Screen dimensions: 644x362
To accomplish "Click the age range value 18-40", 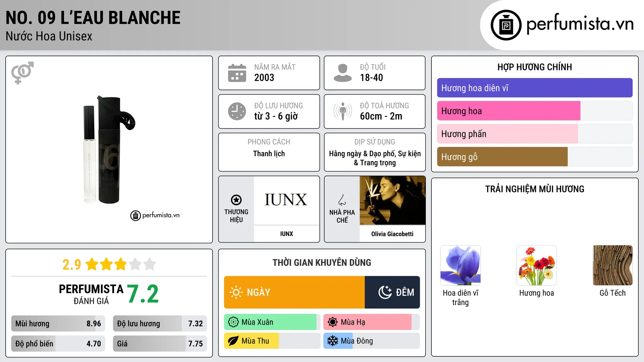I will coord(371,78).
